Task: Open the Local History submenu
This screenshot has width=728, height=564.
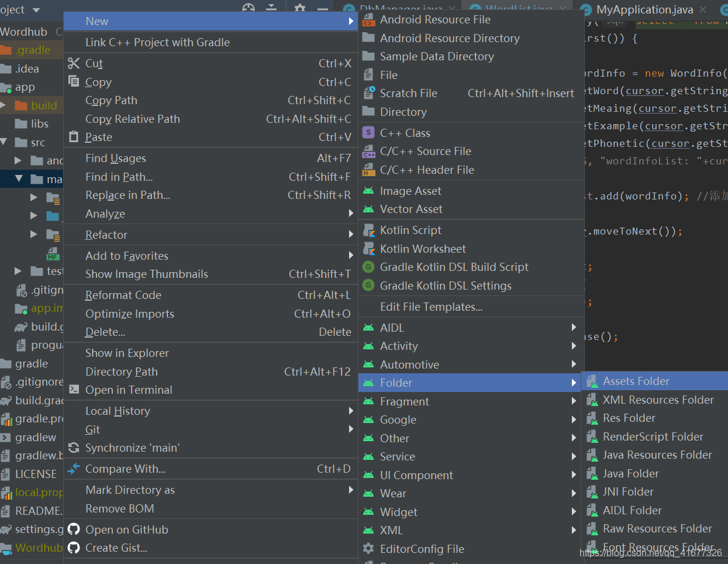Action: 211,411
